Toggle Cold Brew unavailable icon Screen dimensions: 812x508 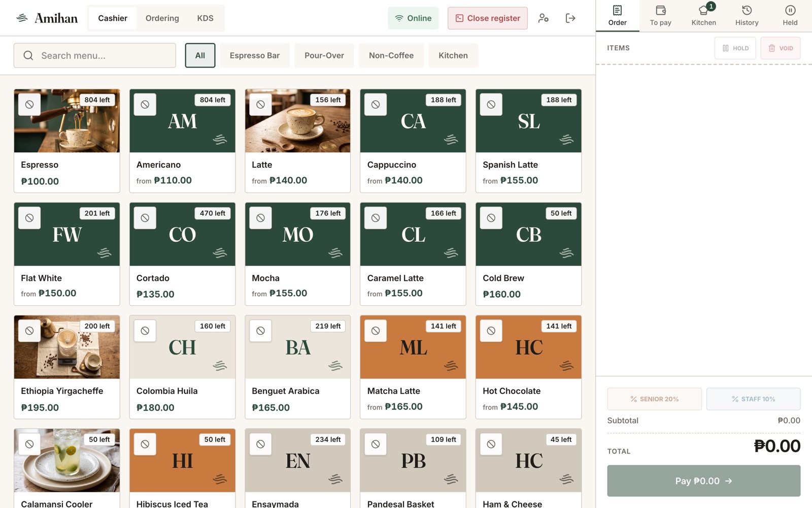[x=491, y=218]
